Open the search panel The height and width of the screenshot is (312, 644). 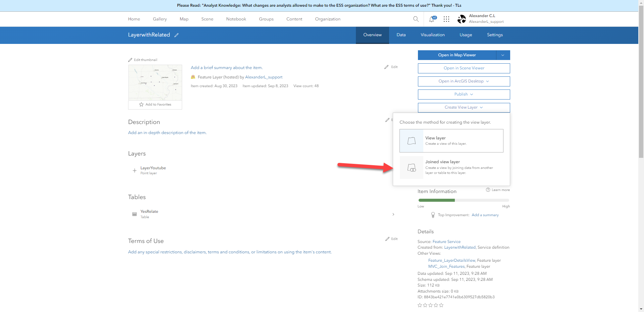(416, 19)
